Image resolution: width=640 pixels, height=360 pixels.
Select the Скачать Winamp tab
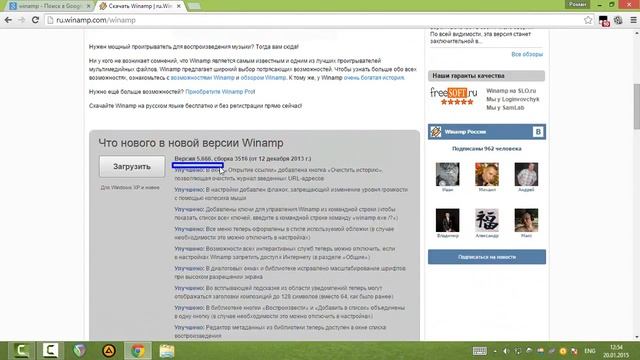point(141,6)
